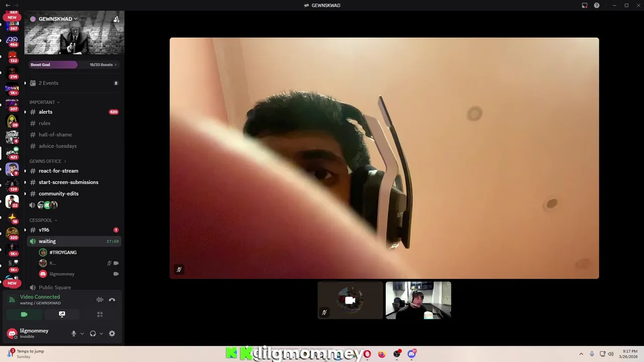The width and height of the screenshot is (644, 362).
Task: Open headphone output options arrow
Action: pyautogui.click(x=101, y=333)
